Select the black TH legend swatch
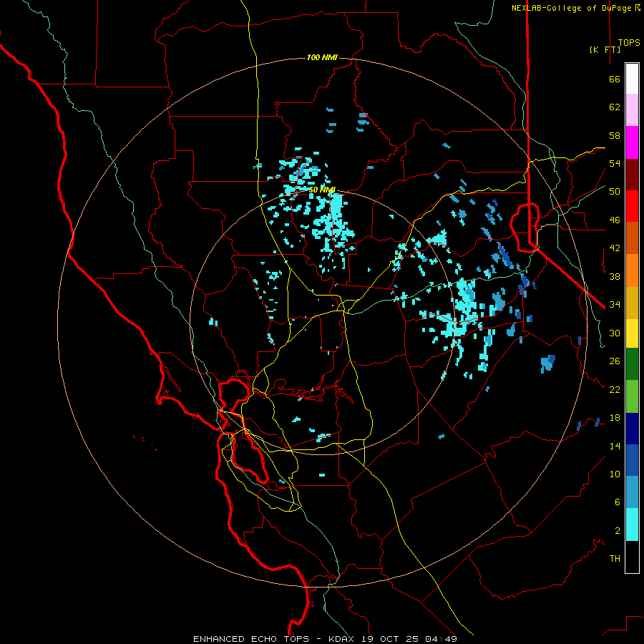 [x=632, y=557]
